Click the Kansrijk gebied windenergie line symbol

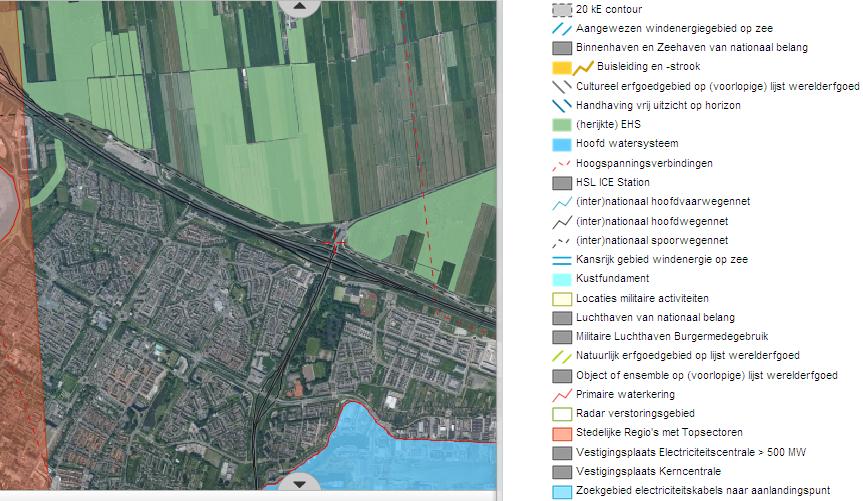coord(562,260)
